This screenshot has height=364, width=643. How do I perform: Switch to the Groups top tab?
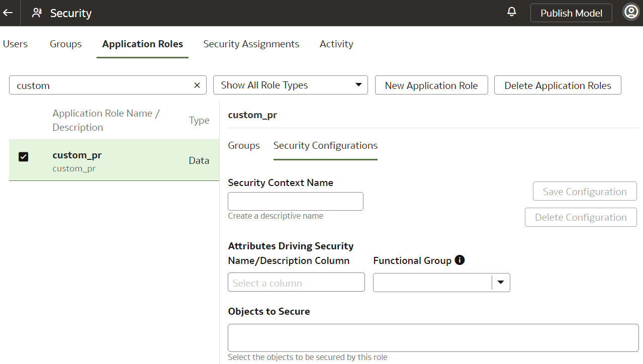click(x=66, y=44)
